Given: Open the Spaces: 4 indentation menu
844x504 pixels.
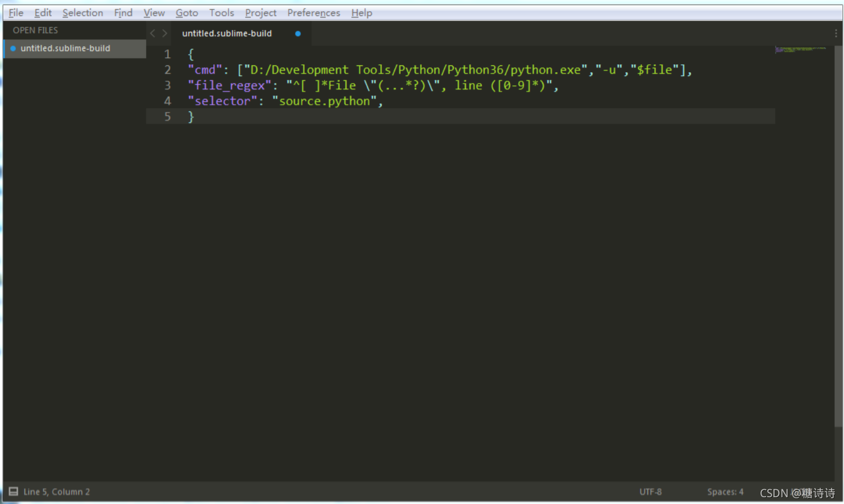Looking at the screenshot, I should (725, 491).
